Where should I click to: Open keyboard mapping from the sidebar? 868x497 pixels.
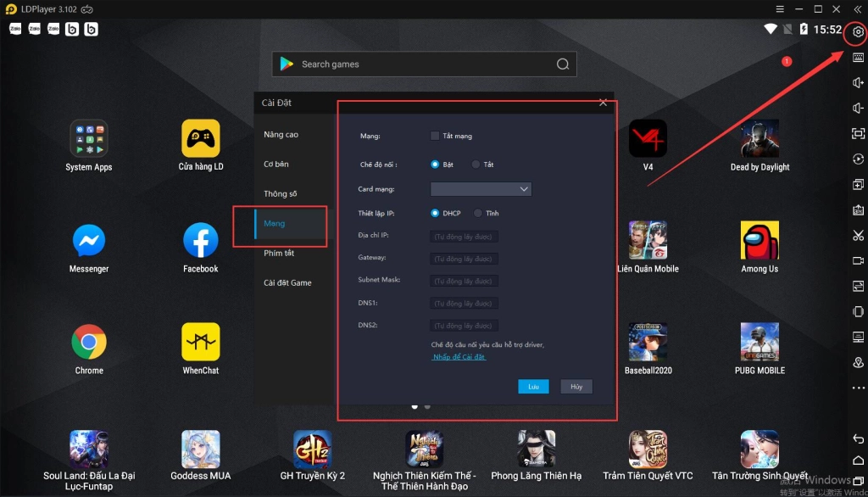click(x=858, y=58)
